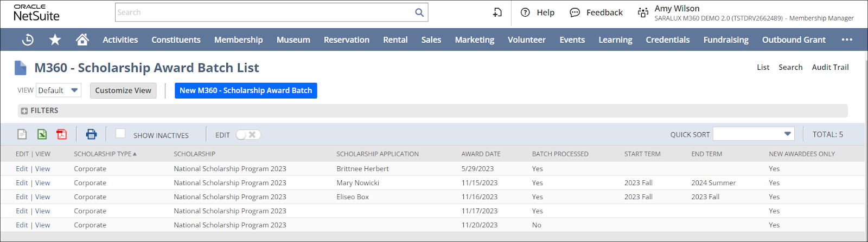Export list to Excel icon
Screen dimensions: 868x242
pyautogui.click(x=42, y=134)
